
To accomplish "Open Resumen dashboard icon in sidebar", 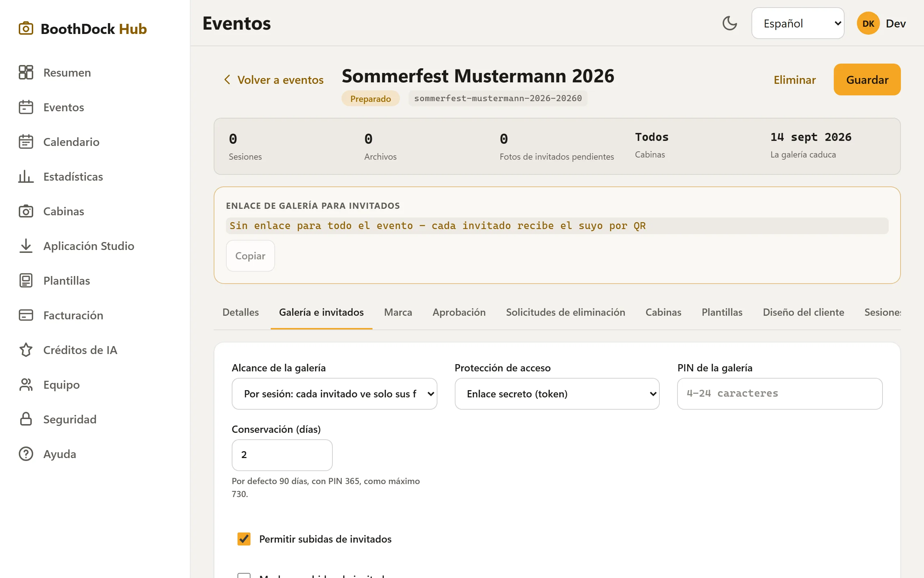I will 26,72.
